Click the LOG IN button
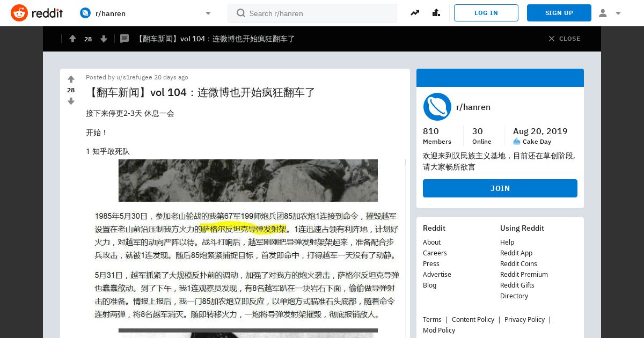644x338 pixels. coord(486,13)
